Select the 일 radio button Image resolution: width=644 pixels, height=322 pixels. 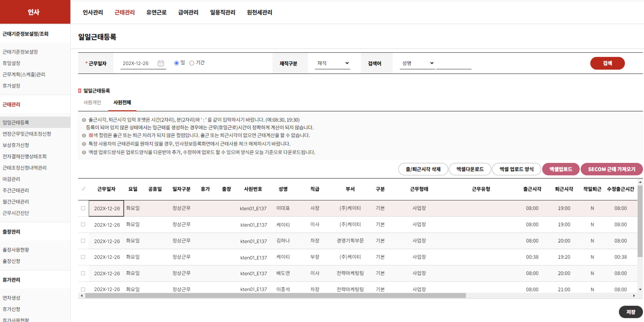coord(177,63)
